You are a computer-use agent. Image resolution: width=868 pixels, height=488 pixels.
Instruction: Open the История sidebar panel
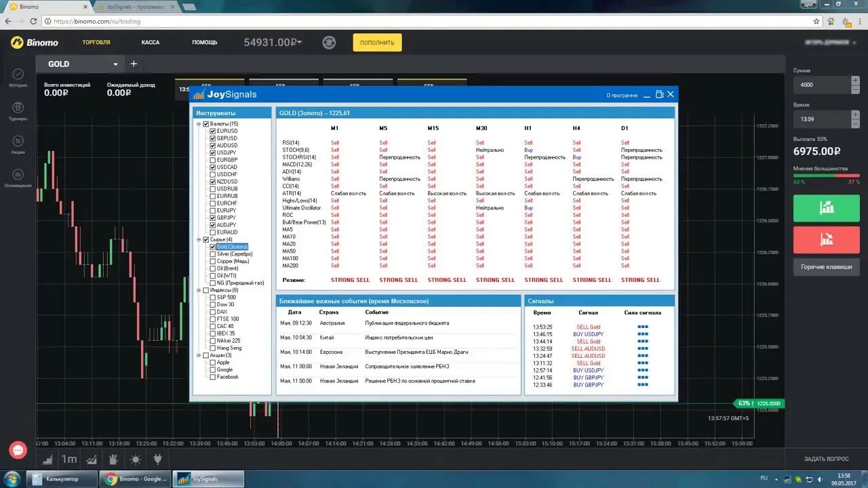click(x=18, y=78)
